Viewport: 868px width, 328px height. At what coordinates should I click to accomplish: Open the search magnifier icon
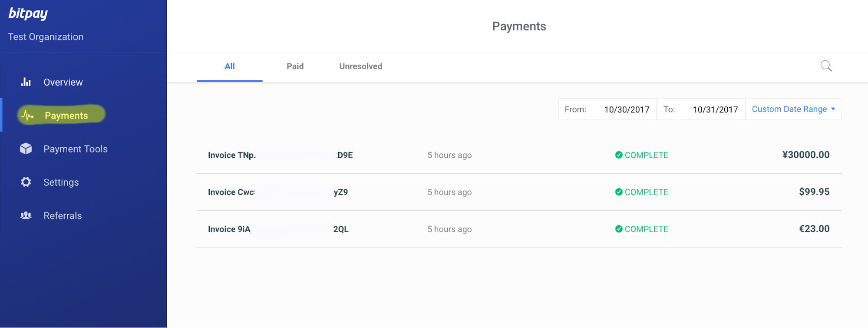pyautogui.click(x=826, y=66)
